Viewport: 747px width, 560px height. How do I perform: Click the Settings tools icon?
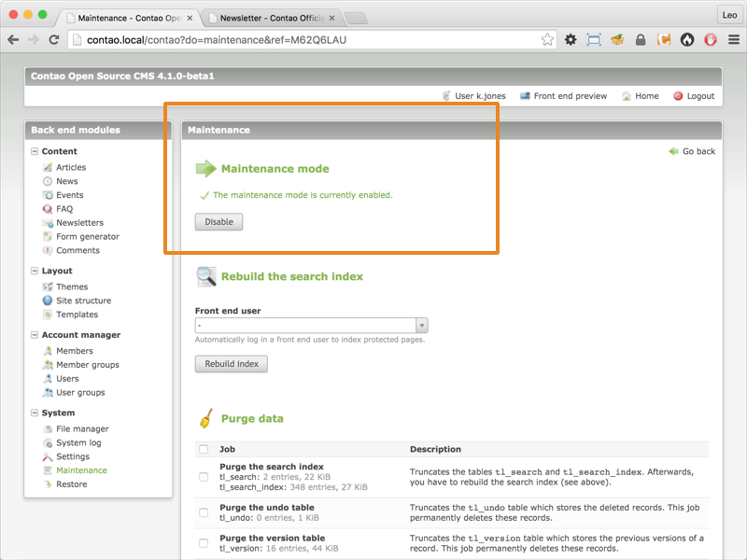[x=48, y=456]
